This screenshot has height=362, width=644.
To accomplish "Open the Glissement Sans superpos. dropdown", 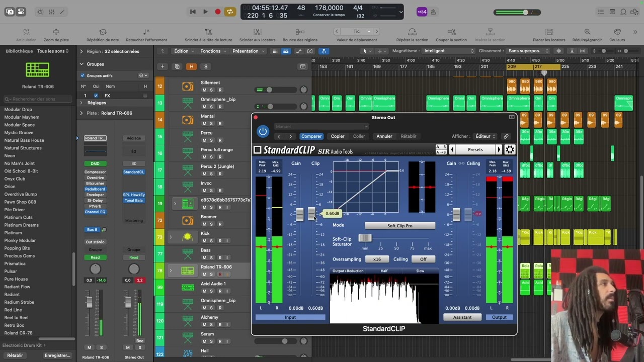I will 527,51.
